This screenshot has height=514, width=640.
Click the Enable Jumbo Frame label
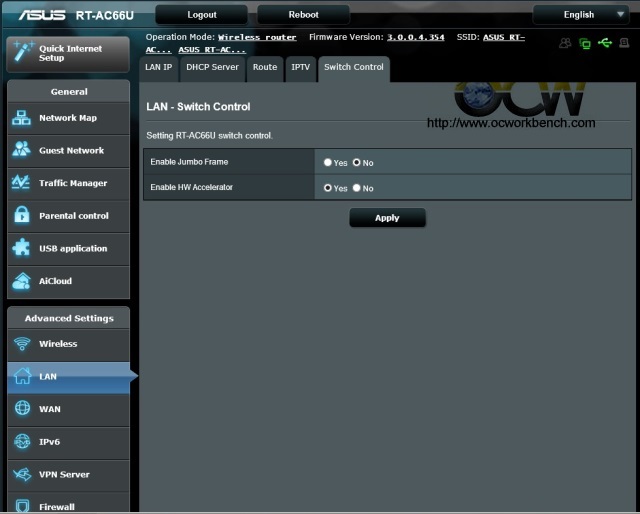point(189,162)
